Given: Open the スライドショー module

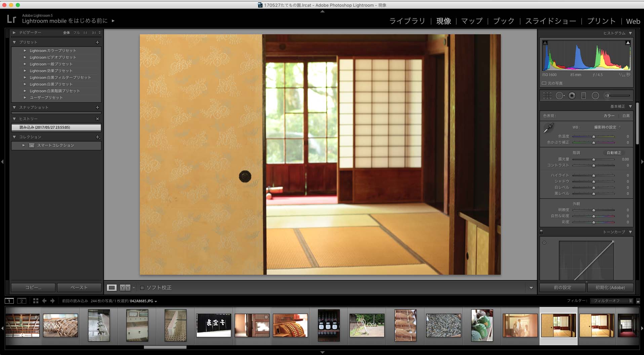Looking at the screenshot, I should click(551, 21).
